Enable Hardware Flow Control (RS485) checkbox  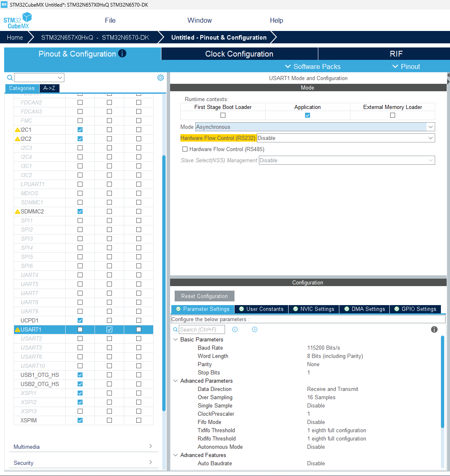pyautogui.click(x=185, y=149)
